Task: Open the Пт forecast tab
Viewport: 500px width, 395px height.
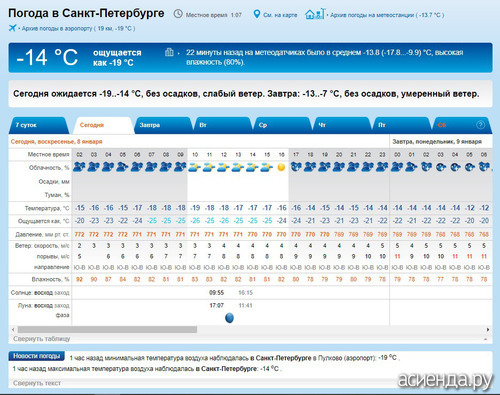Action: pyautogui.click(x=401, y=125)
